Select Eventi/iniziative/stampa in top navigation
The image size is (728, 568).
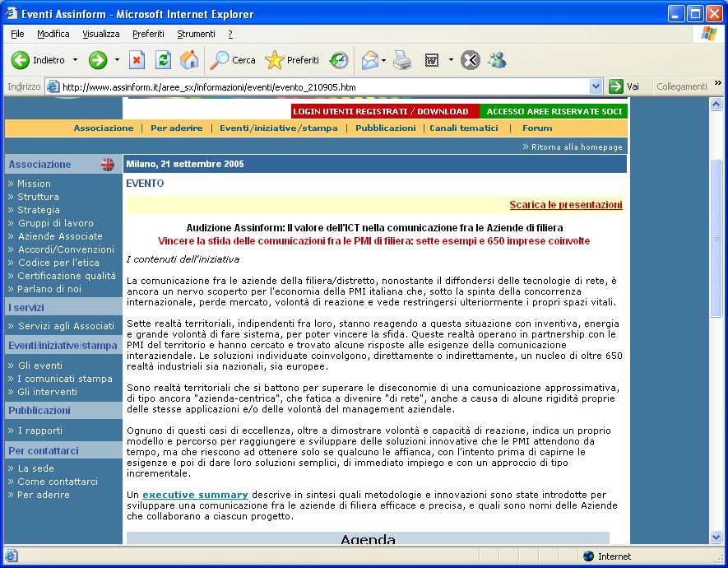coord(279,128)
